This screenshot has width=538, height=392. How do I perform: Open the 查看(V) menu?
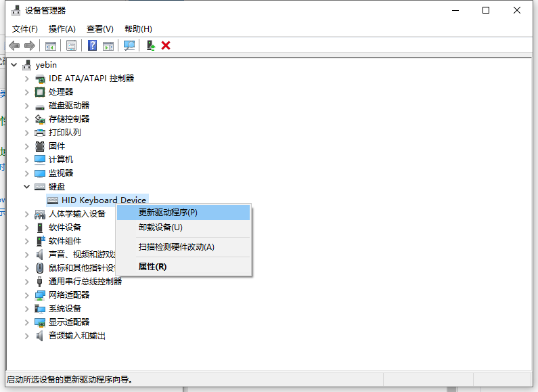coord(99,28)
